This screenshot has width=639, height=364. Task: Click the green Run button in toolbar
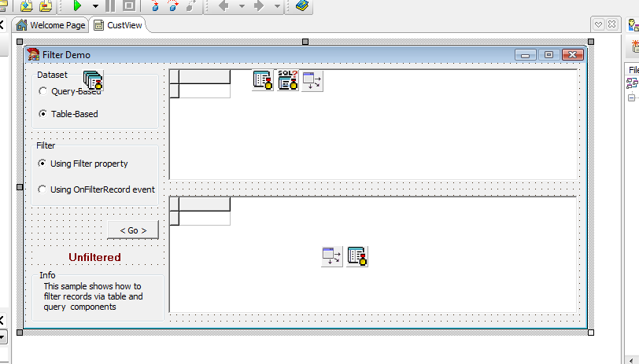click(x=77, y=6)
